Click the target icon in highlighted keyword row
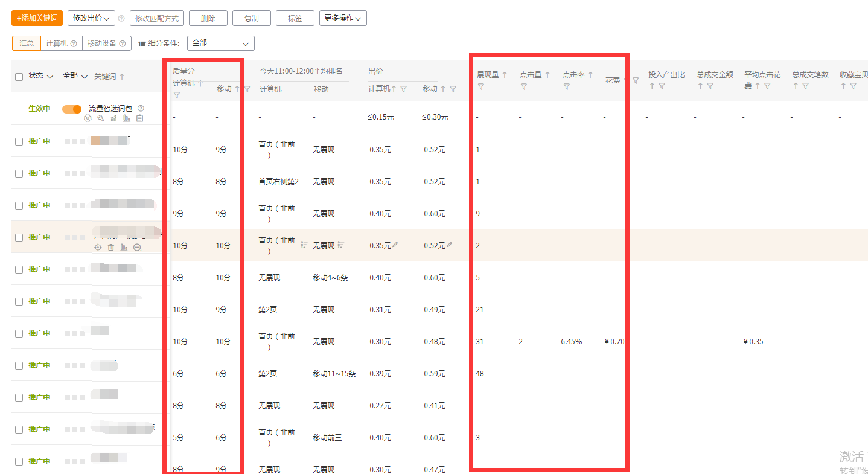 click(x=97, y=248)
